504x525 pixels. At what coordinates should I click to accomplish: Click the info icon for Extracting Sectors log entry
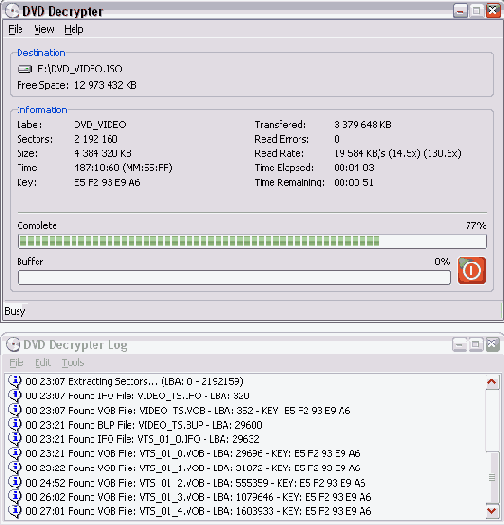15,381
